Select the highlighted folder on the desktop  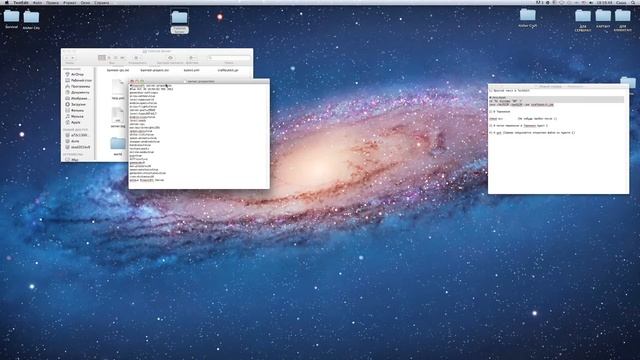pyautogui.click(x=180, y=18)
